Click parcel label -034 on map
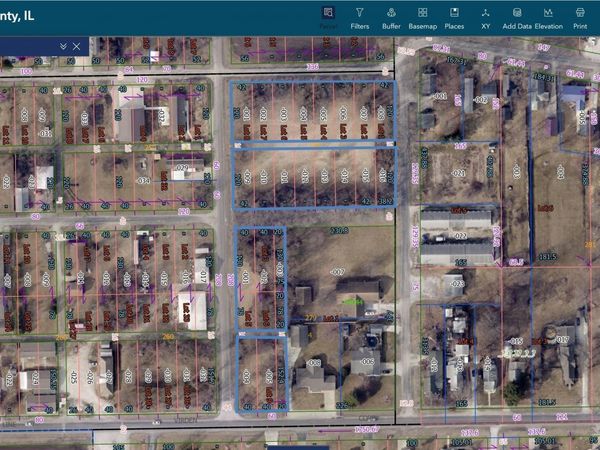600x450 pixels. pos(143,180)
